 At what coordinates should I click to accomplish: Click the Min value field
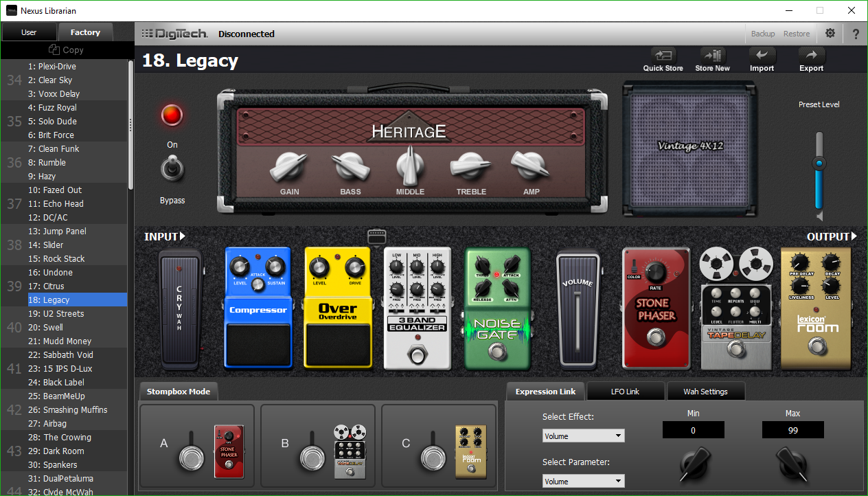tap(693, 430)
